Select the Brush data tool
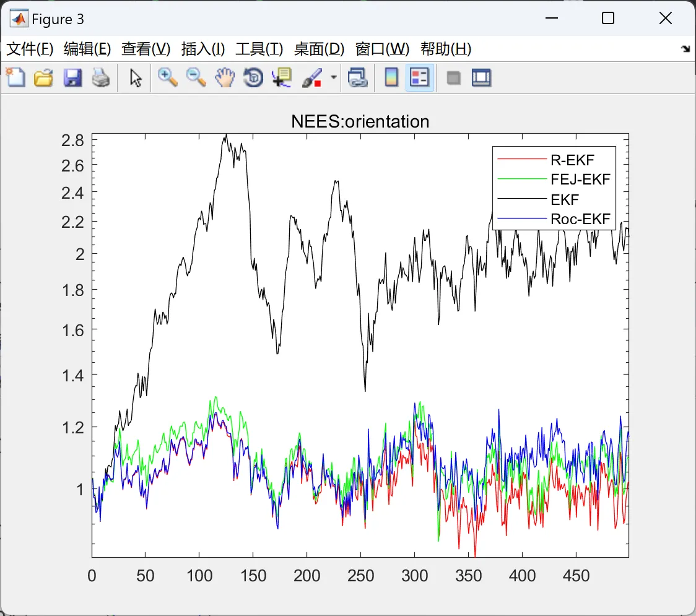Image resolution: width=696 pixels, height=616 pixels. pyautogui.click(x=311, y=77)
